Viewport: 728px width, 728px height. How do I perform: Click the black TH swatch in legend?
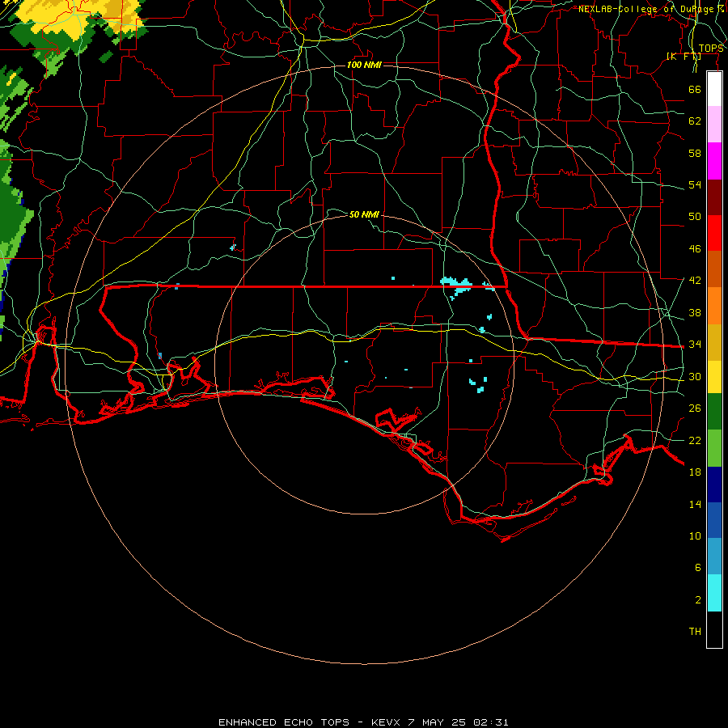click(714, 629)
